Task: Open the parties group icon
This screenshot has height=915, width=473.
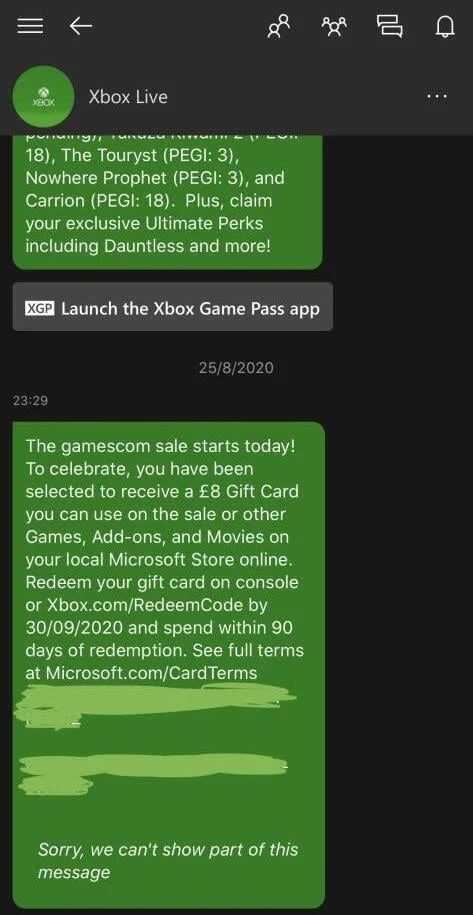Action: [334, 26]
